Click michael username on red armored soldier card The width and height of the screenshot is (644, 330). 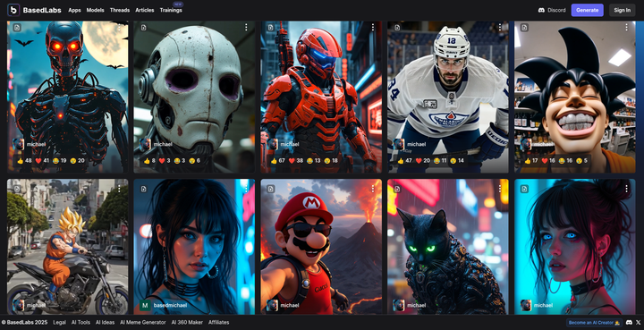click(290, 144)
